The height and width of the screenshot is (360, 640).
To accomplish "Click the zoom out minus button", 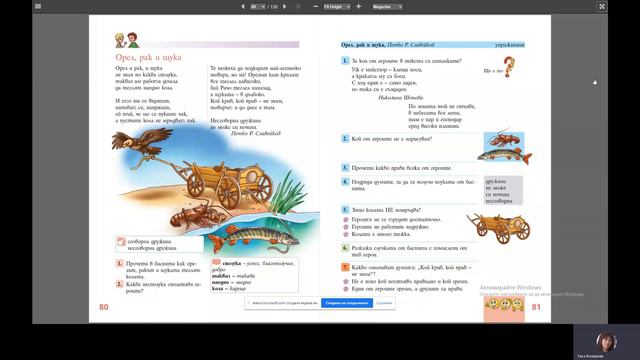I will (x=316, y=7).
